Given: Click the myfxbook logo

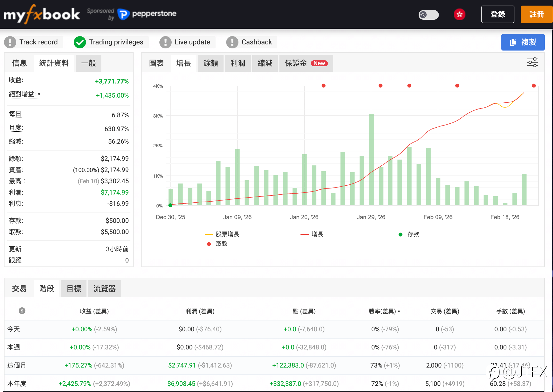Looking at the screenshot, I should pyautogui.click(x=42, y=14).
